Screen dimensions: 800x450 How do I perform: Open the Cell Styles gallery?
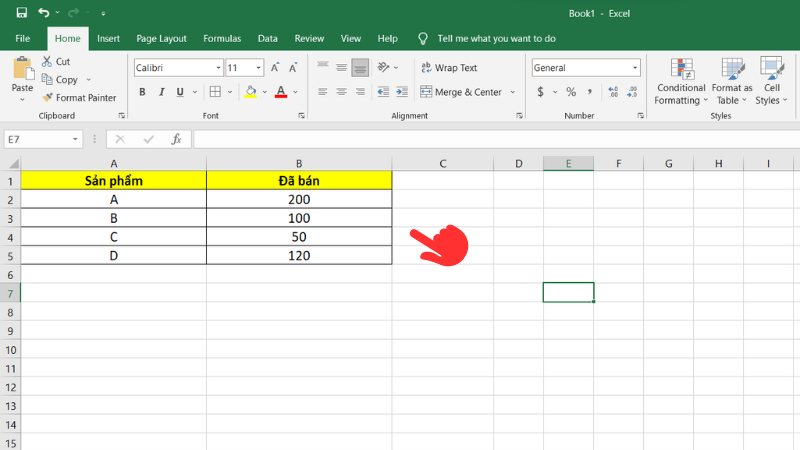770,80
